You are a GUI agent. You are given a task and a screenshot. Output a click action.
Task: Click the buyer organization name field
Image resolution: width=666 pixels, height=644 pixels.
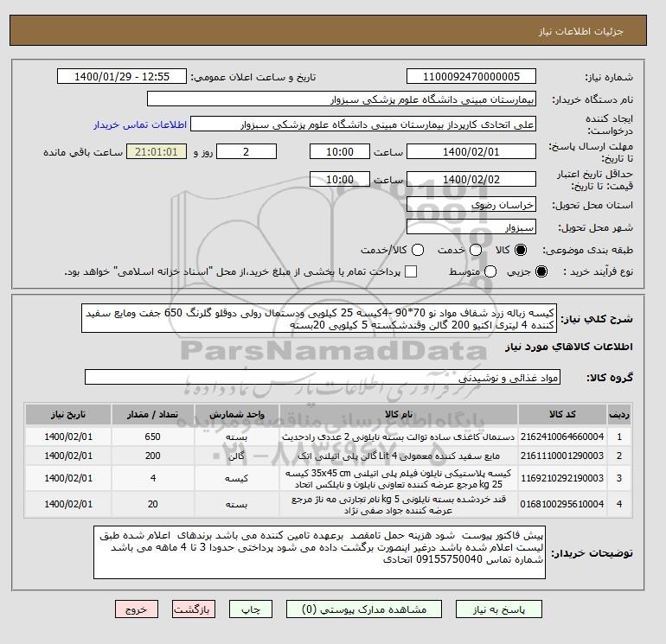point(342,99)
